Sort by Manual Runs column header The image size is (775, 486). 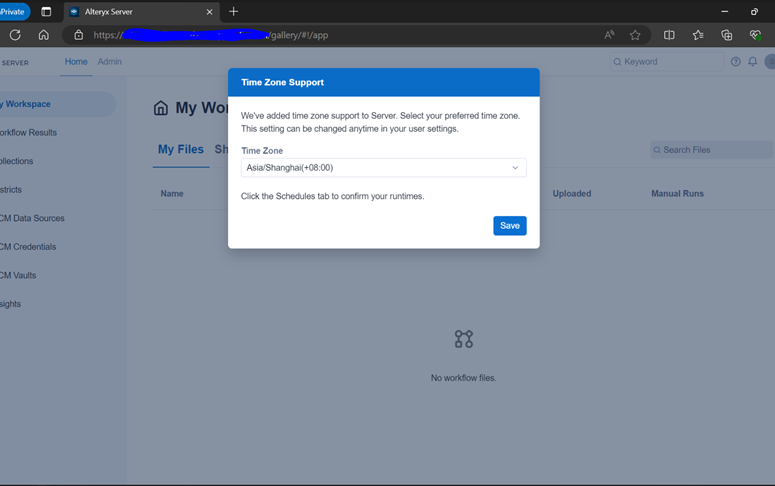(677, 194)
